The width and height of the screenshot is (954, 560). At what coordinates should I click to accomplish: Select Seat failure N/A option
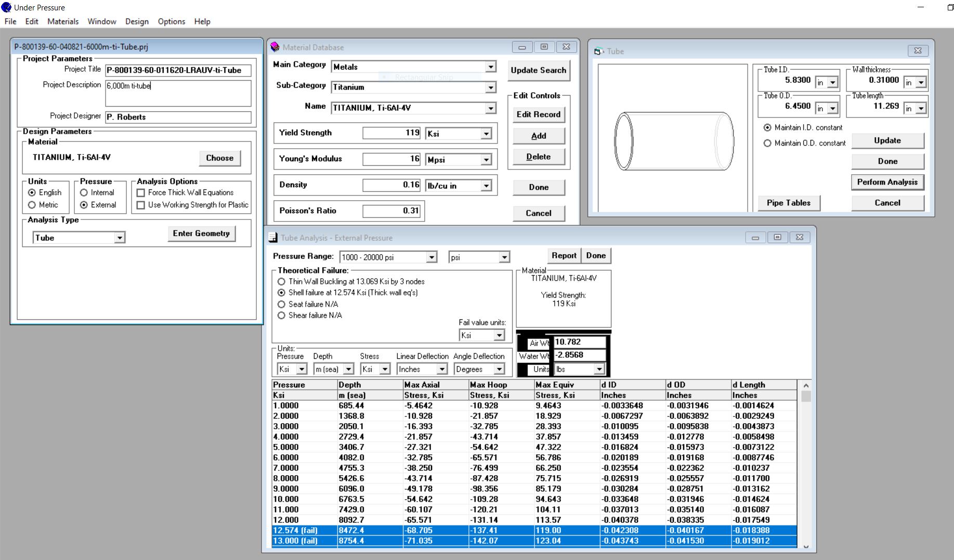[x=281, y=304]
